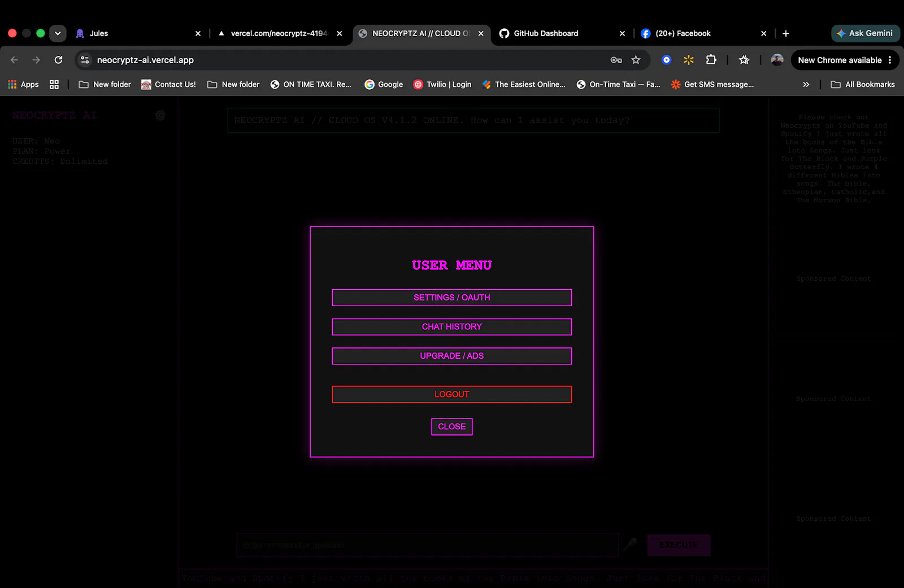904x588 pixels.
Task: Open All Bookmarks folder
Action: (x=863, y=84)
